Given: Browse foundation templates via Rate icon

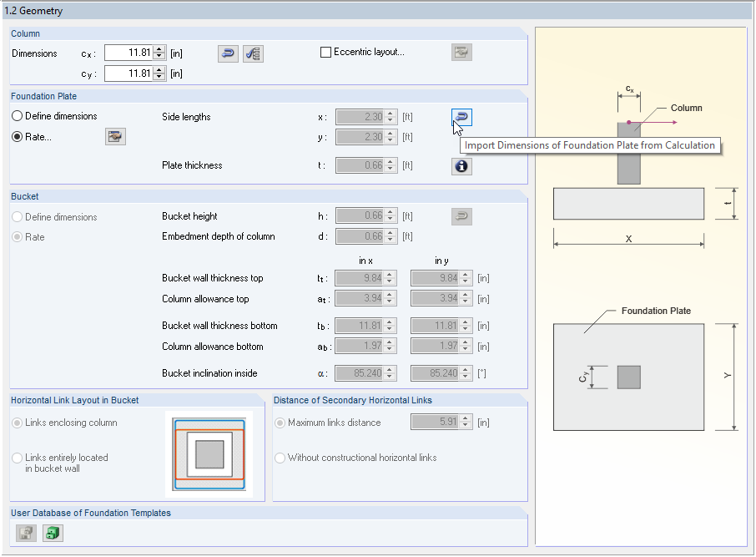Looking at the screenshot, I should pos(115,136).
